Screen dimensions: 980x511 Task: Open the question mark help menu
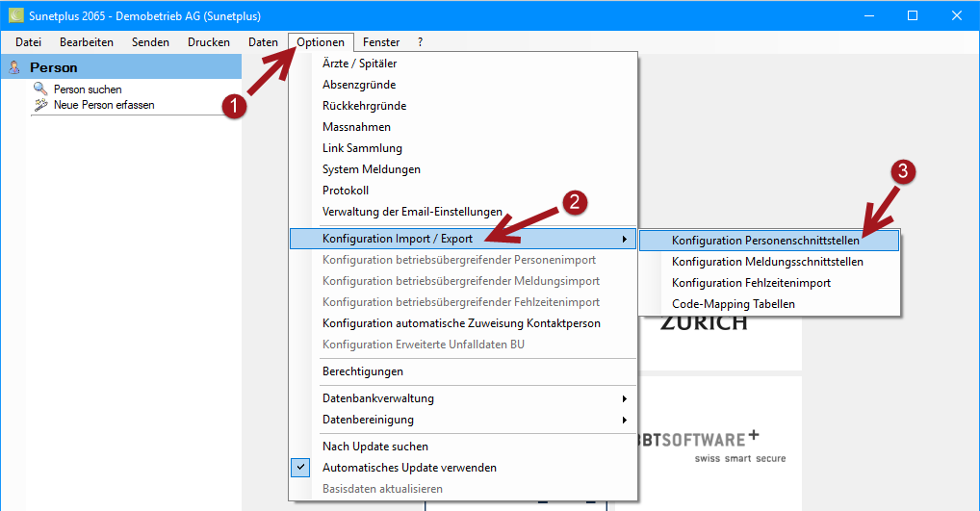pyautogui.click(x=420, y=41)
